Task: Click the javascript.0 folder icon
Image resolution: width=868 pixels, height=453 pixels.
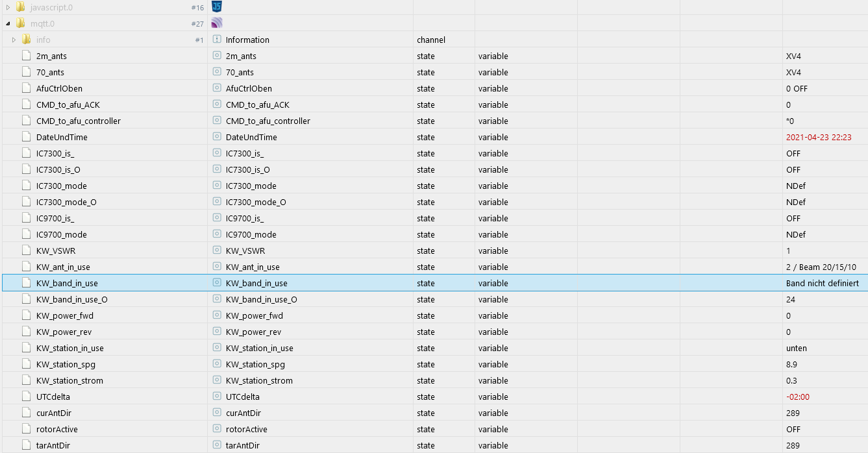Action: (20, 7)
